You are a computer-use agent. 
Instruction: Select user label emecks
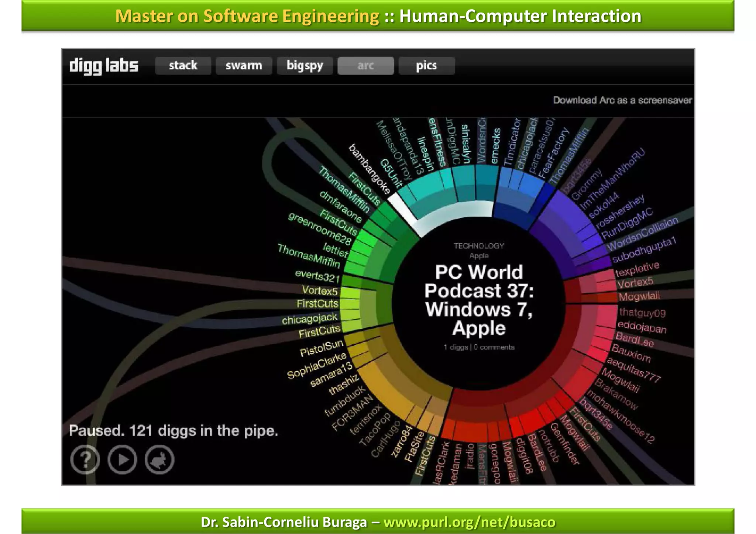click(495, 146)
